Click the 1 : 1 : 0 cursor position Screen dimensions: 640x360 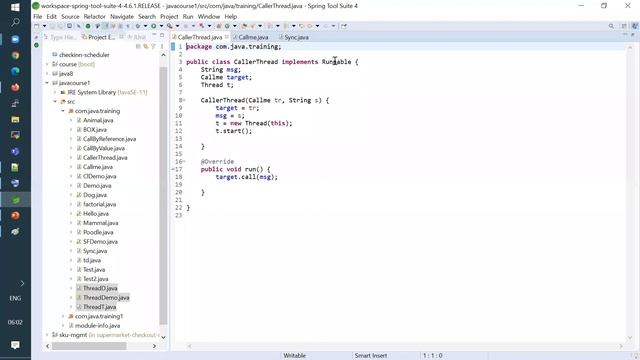tap(433, 356)
